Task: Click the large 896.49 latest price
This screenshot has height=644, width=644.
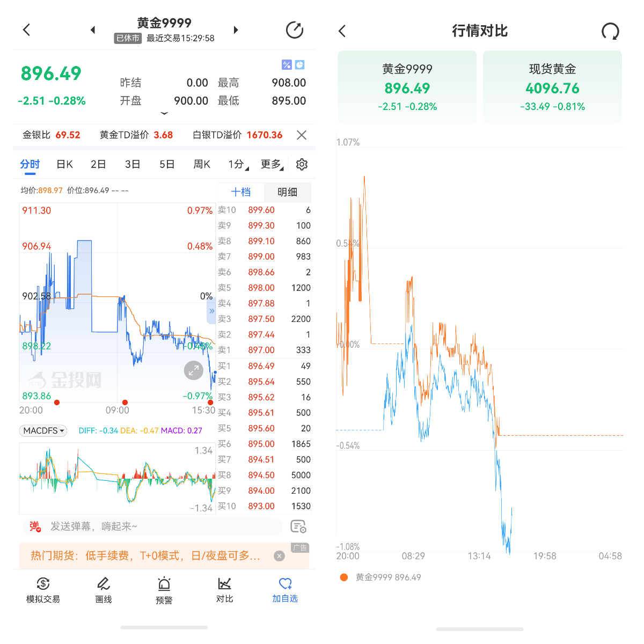Action: (x=51, y=74)
